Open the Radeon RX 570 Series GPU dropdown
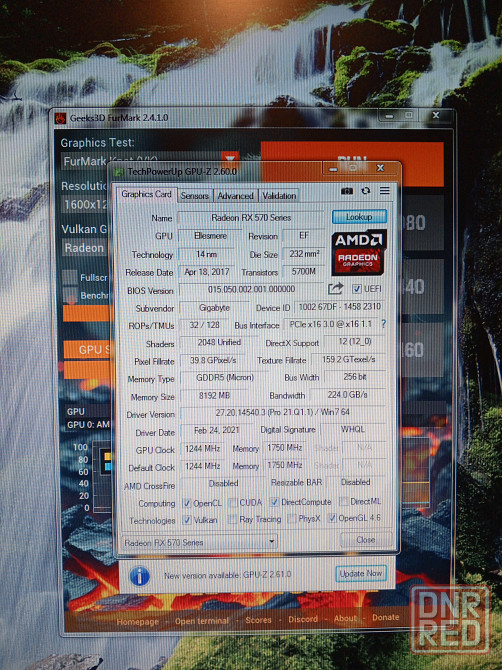This screenshot has height=670, width=502. point(199,543)
